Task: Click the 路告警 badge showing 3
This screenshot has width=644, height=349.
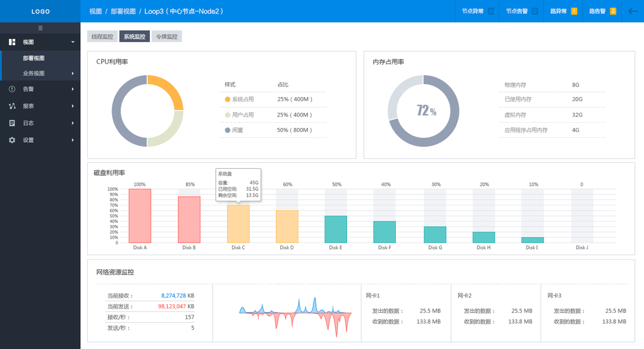Action: (613, 11)
